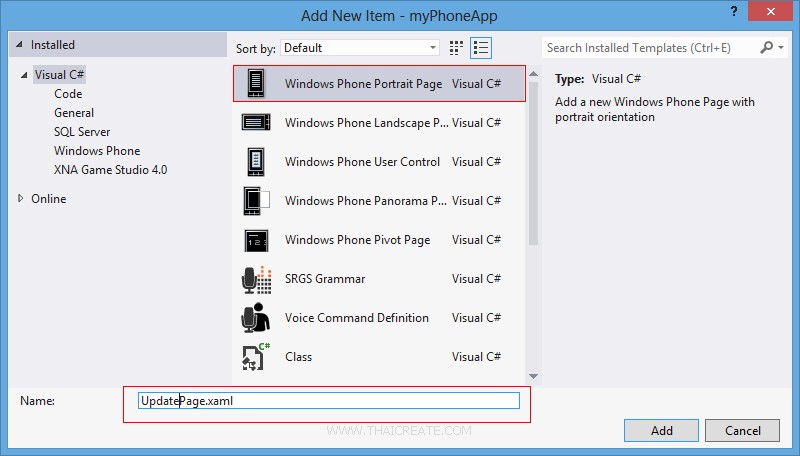Click the Windows Phone Portrait Page icon

(x=256, y=84)
